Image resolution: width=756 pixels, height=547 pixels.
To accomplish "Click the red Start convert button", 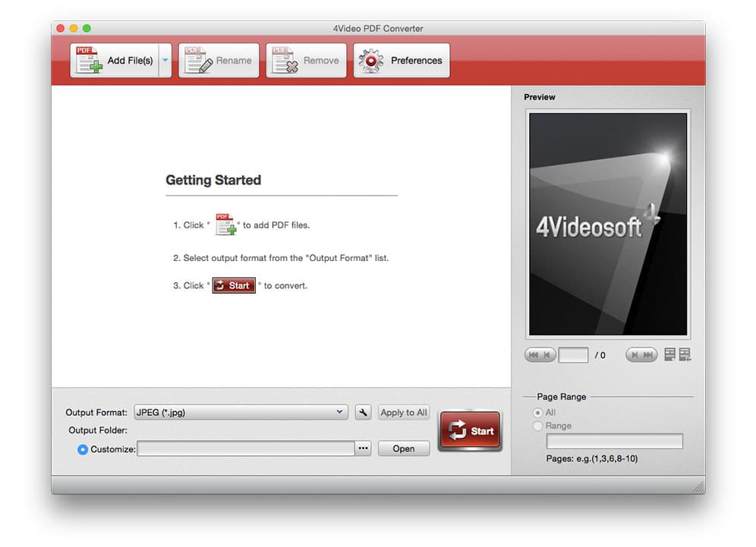I will (x=470, y=431).
